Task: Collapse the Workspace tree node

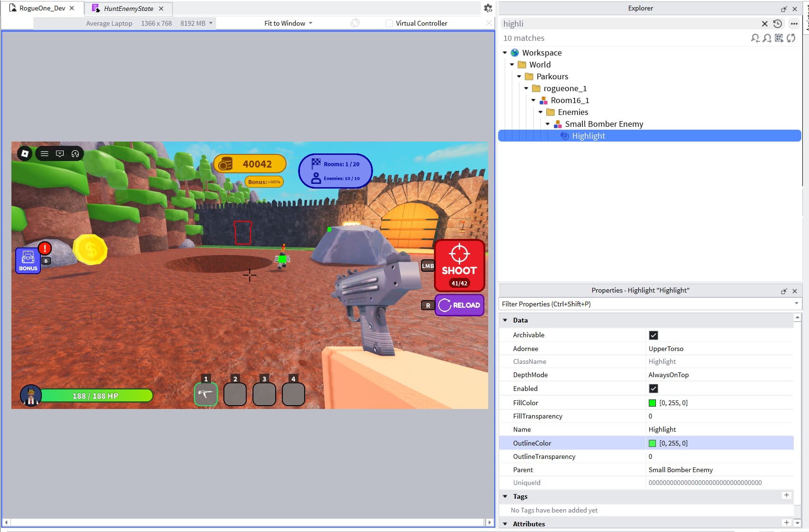Action: tap(505, 53)
